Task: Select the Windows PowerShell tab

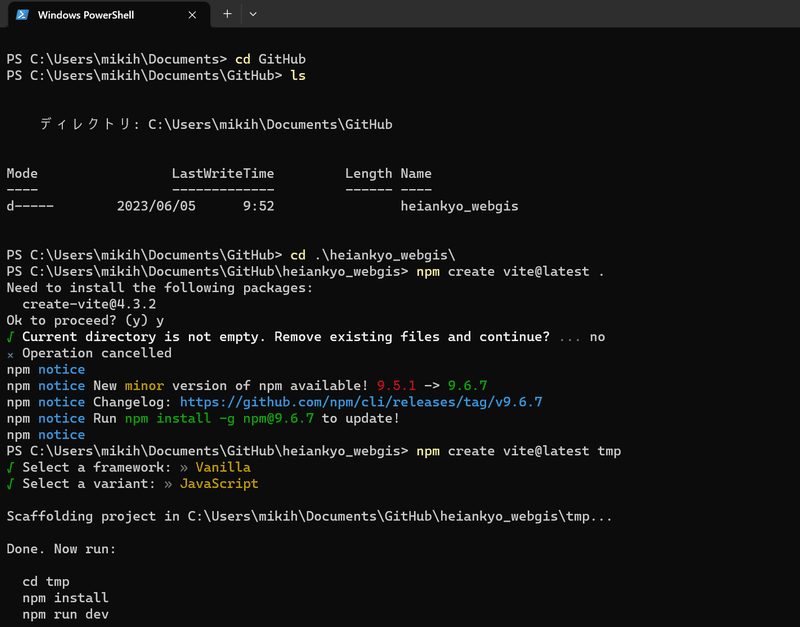Action: click(109, 15)
